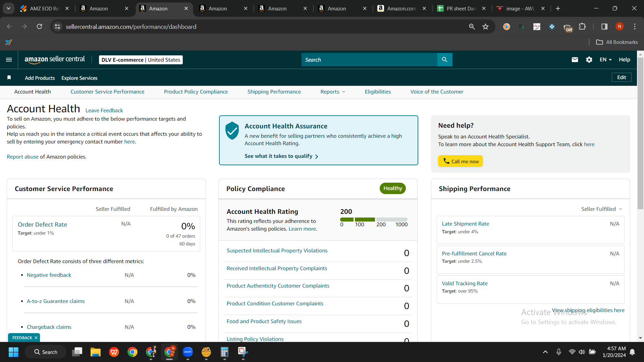Image resolution: width=644 pixels, height=362 pixels.
Task: Switch to the Shipping Performance tab
Action: tap(274, 92)
